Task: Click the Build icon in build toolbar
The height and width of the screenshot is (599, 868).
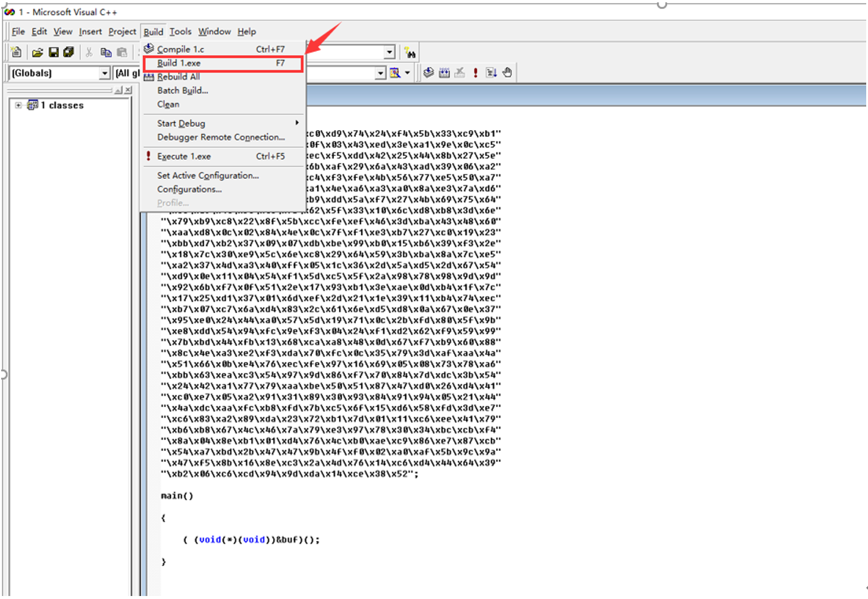Action: (x=444, y=73)
